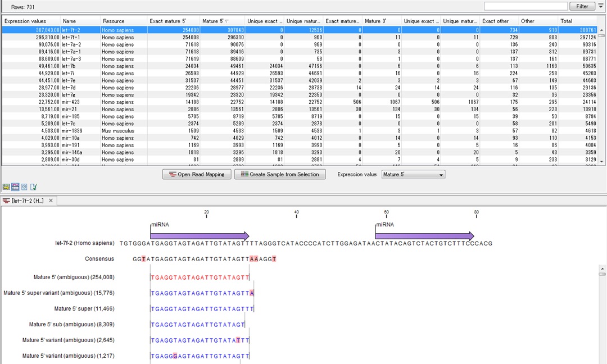The image size is (607, 364).
Task: Select the mir-185 row
Action: tap(300, 116)
